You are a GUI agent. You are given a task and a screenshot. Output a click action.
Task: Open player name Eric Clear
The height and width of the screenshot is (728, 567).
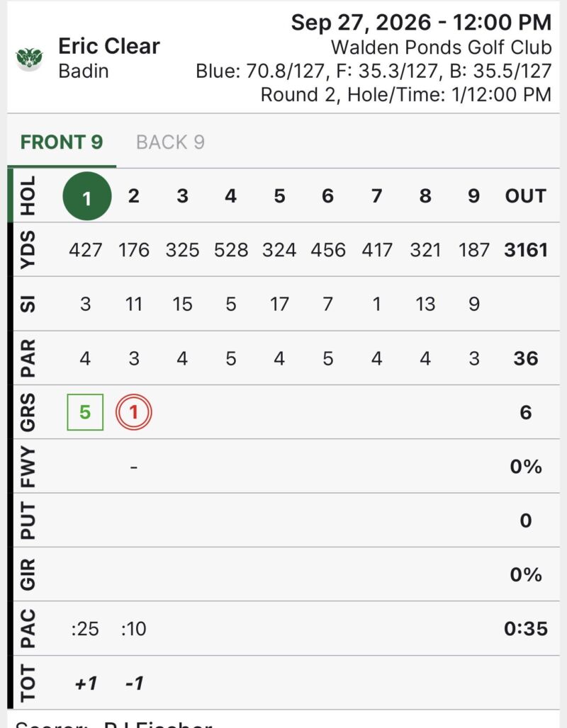(x=108, y=46)
